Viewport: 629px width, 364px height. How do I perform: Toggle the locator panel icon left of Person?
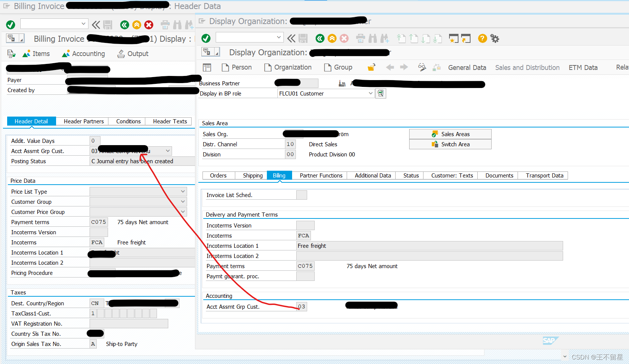[x=207, y=67]
